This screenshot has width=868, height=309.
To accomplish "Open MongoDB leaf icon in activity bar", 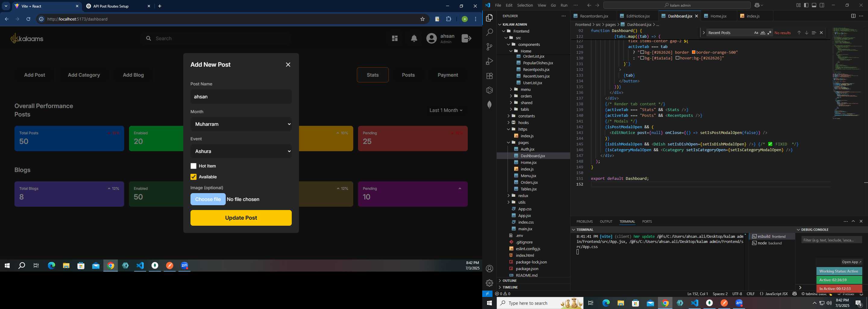I will pyautogui.click(x=489, y=105).
